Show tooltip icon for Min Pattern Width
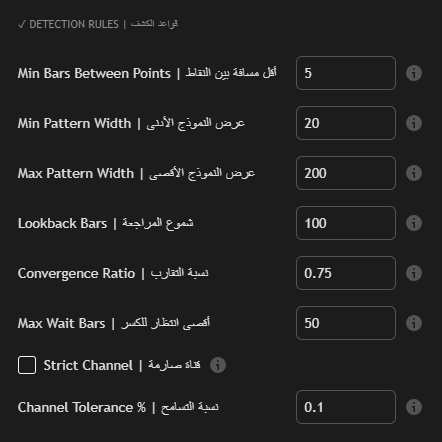Viewport: 442px width, 442px height. click(x=414, y=123)
